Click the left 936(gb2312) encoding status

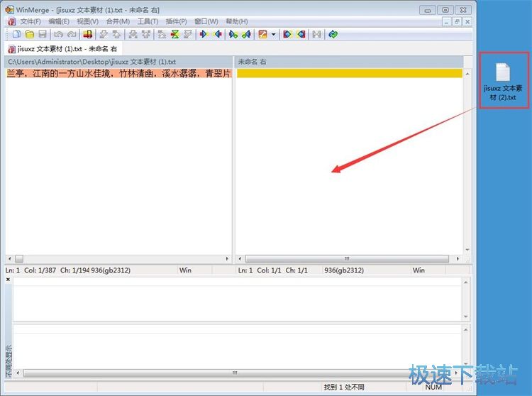(111, 270)
